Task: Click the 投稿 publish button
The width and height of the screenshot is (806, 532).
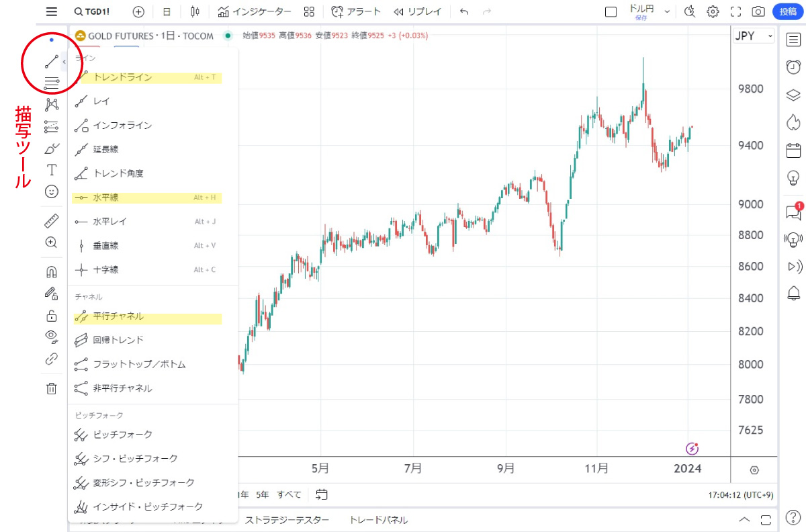Action: (x=788, y=11)
